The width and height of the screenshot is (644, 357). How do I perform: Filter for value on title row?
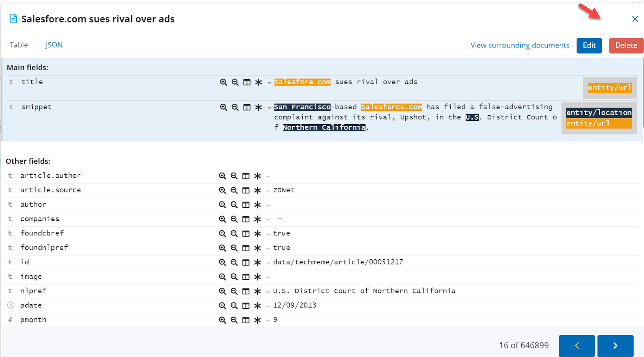[x=223, y=82]
